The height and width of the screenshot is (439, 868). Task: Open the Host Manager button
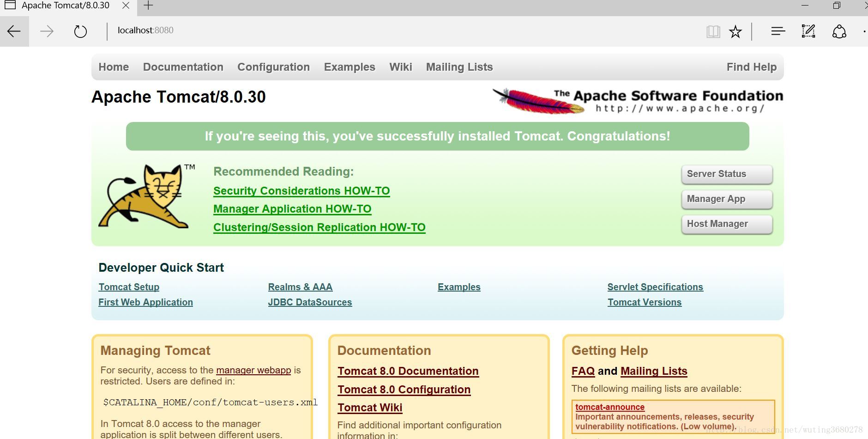click(727, 224)
